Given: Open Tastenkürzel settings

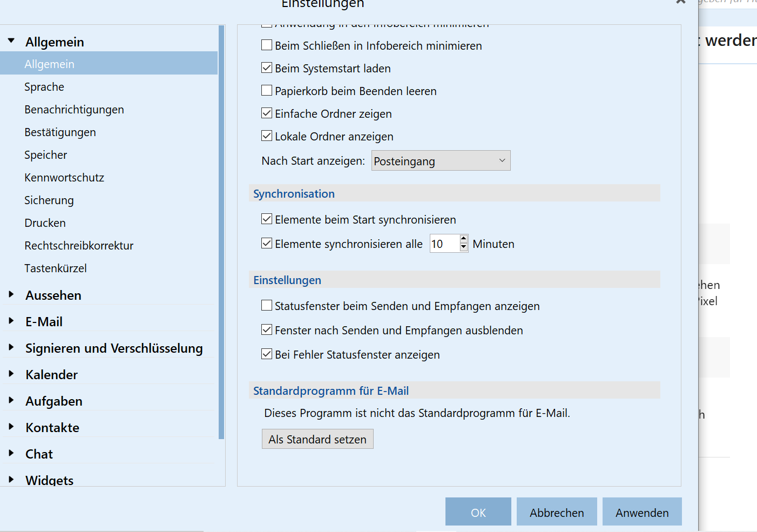Looking at the screenshot, I should click(56, 268).
